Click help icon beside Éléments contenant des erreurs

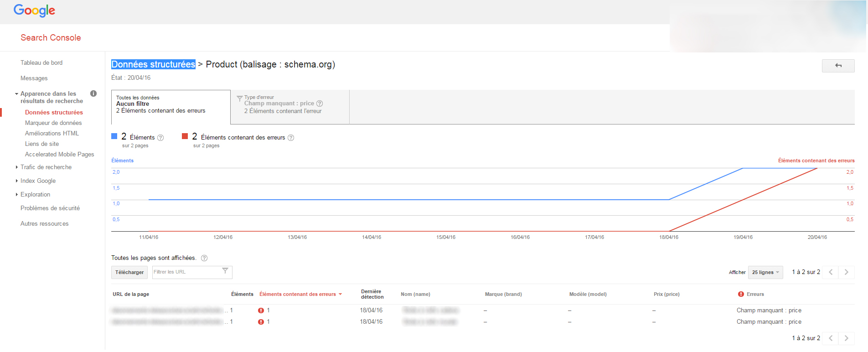(291, 138)
